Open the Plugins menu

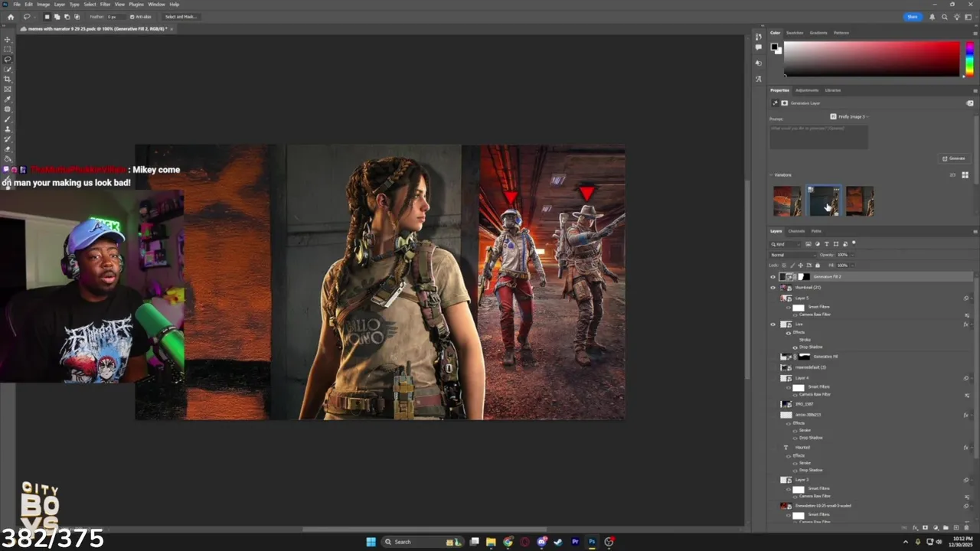pyautogui.click(x=136, y=5)
